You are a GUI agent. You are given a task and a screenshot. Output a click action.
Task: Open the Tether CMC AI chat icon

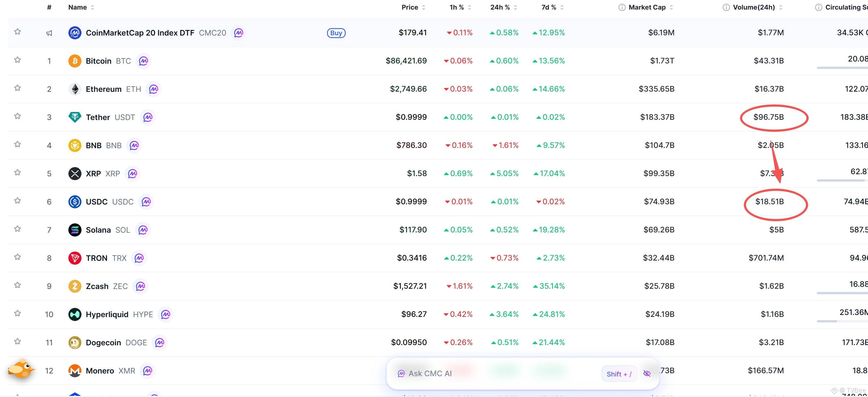(148, 117)
